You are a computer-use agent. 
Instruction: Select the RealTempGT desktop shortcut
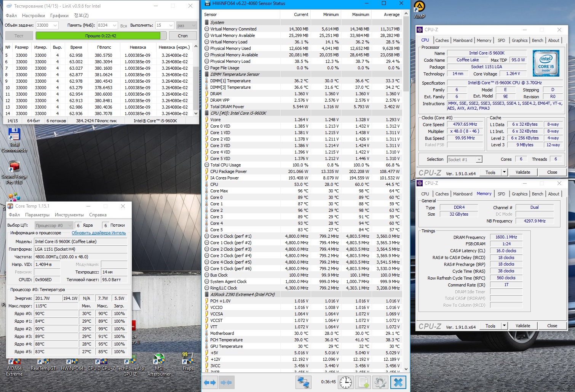pyautogui.click(x=43, y=364)
